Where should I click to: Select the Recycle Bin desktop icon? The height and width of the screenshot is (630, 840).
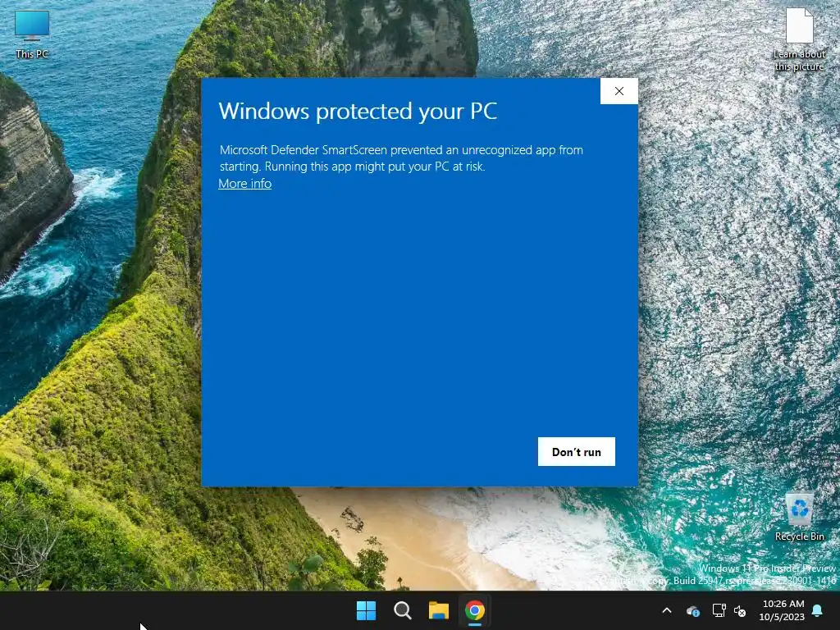(x=799, y=517)
